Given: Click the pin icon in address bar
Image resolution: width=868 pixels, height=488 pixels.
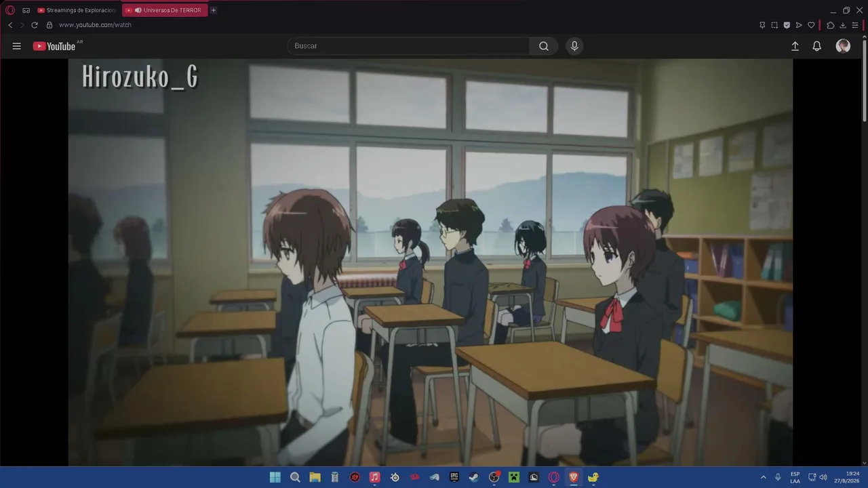Looking at the screenshot, I should click(762, 25).
